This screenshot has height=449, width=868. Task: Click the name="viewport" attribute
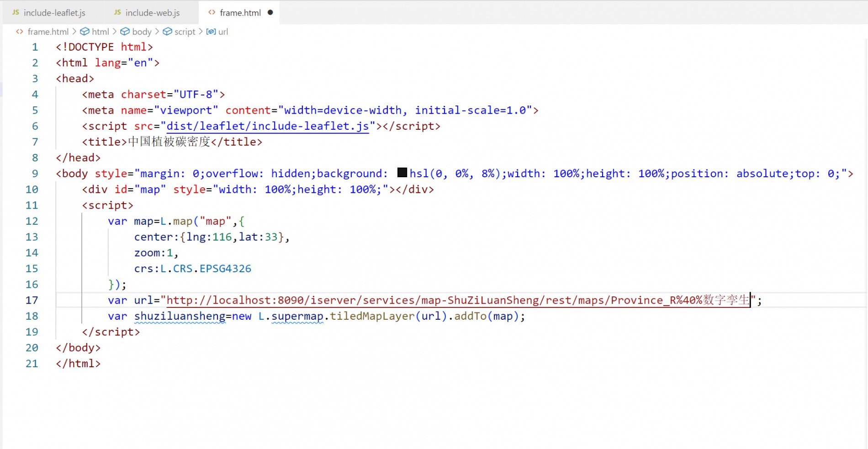tap(170, 110)
